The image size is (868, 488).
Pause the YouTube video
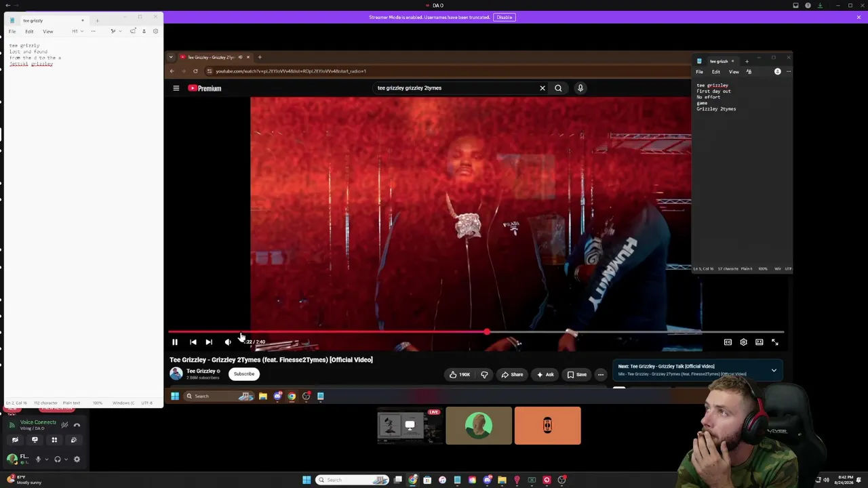pyautogui.click(x=175, y=342)
